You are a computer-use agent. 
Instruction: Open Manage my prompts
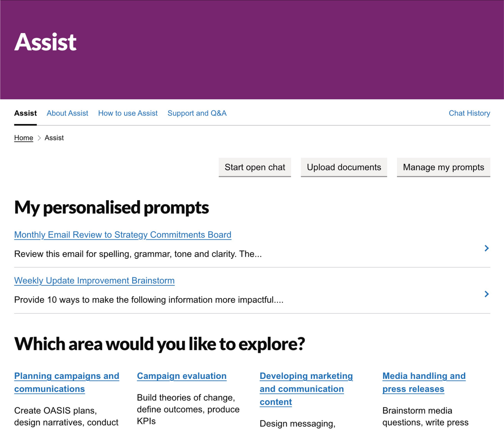(x=443, y=167)
